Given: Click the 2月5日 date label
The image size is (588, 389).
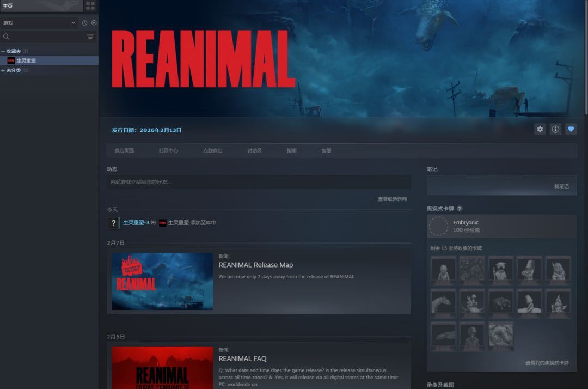Looking at the screenshot, I should tap(115, 337).
